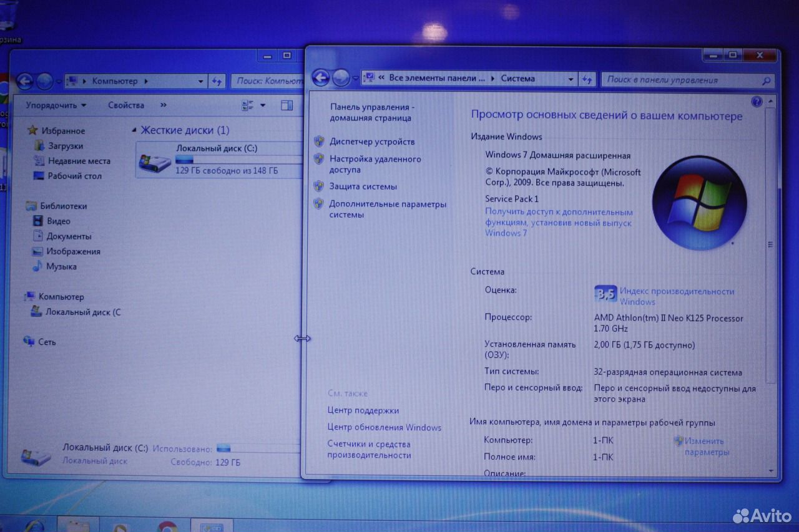Screen dimensions: 799x532
Task: Click the control panel taskbar button
Action: click(212, 526)
